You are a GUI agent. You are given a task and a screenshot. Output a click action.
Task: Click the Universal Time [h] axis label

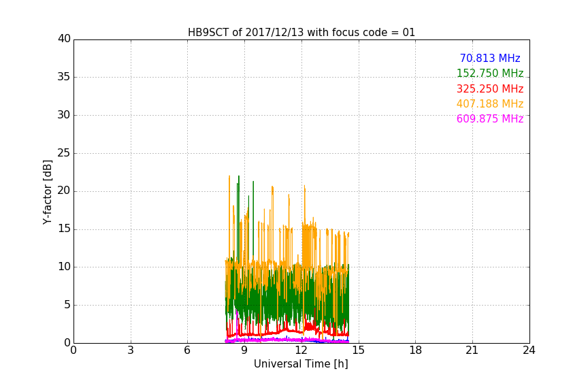coord(301,364)
